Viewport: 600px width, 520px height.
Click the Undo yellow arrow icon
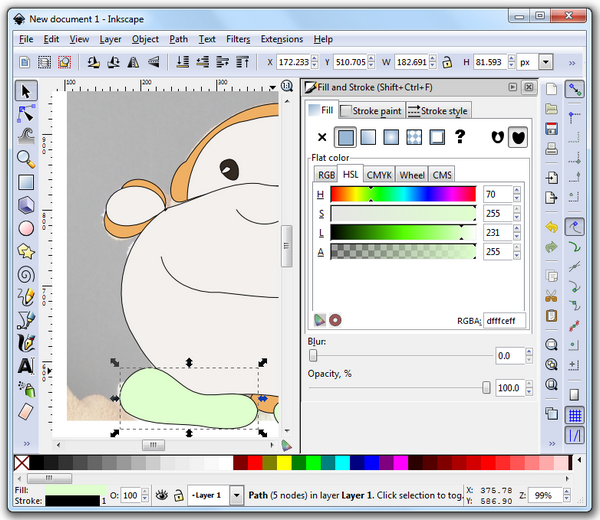pyautogui.click(x=551, y=228)
